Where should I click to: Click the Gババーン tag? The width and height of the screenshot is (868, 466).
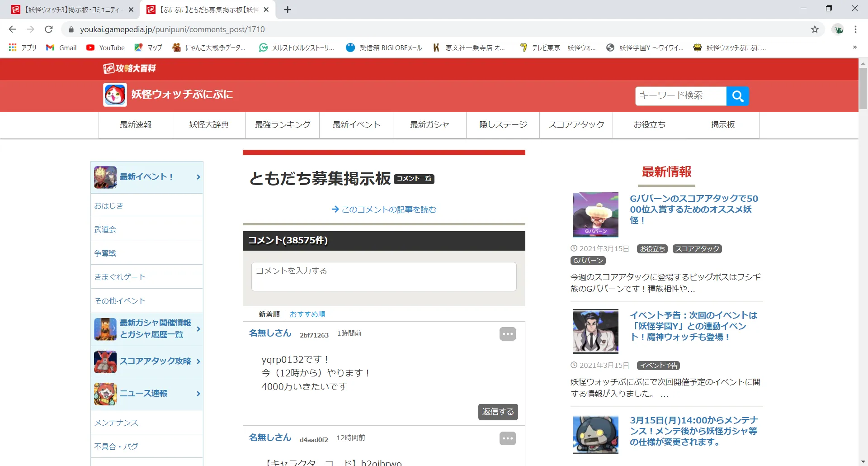click(588, 261)
